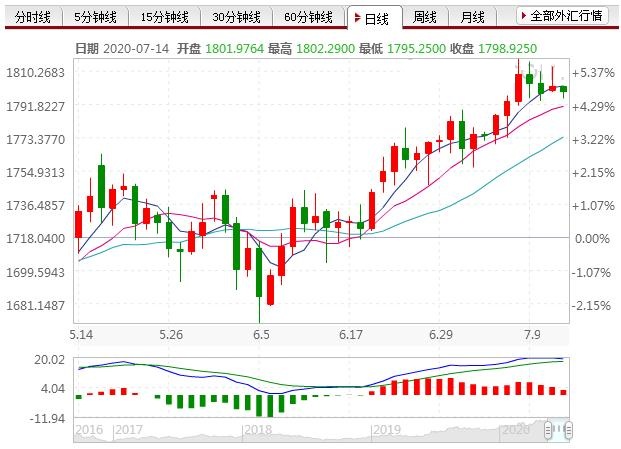Click the 6.17 date axis label
The image size is (621, 449).
coord(351,335)
